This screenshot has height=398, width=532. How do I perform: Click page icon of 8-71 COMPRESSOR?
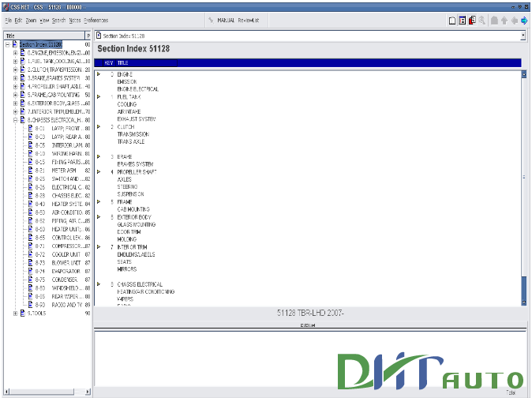pos(30,246)
